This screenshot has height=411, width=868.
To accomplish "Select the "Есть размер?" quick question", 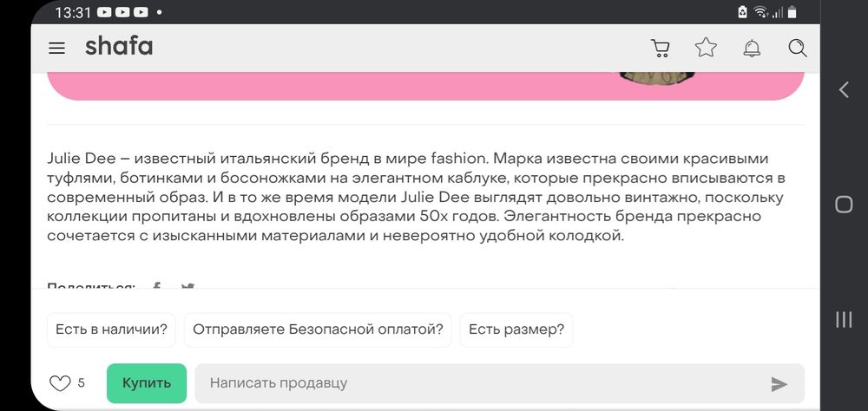I will [516, 329].
